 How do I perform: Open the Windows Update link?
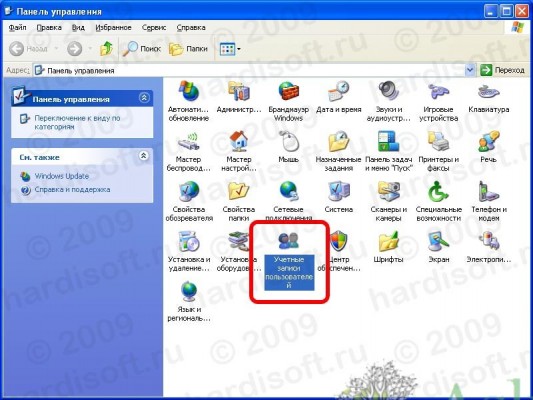coord(62,176)
